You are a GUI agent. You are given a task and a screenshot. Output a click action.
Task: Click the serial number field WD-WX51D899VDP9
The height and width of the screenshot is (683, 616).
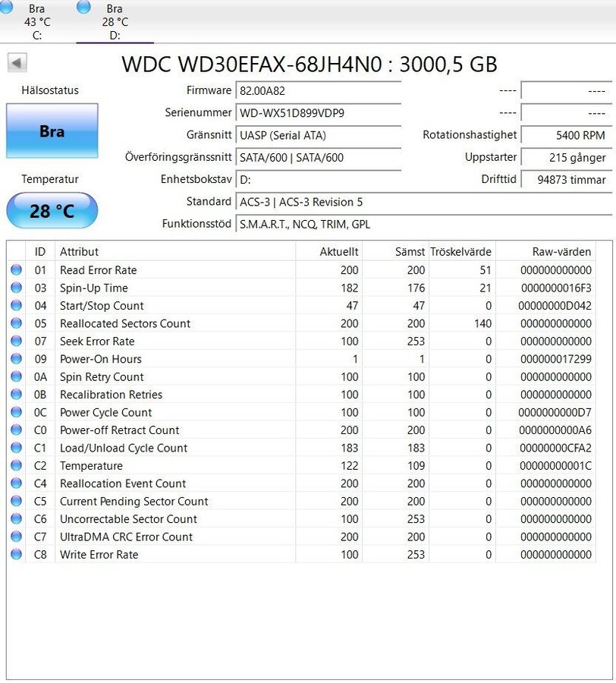(x=318, y=113)
